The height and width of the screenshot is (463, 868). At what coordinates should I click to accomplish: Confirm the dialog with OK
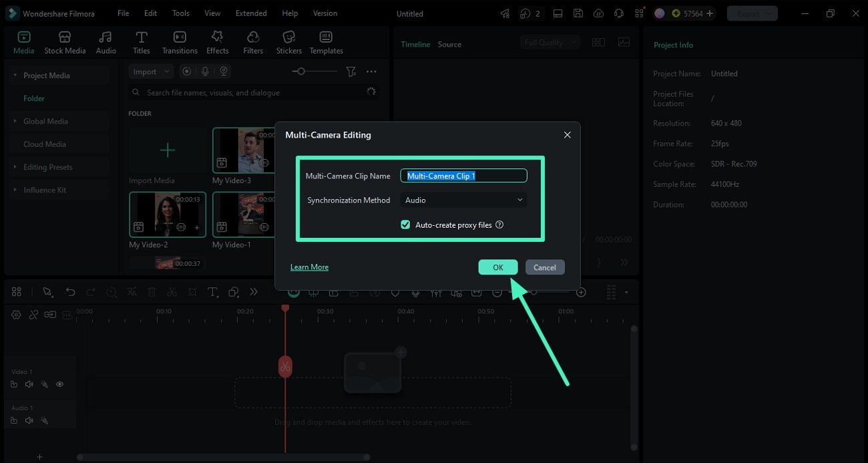(x=498, y=267)
